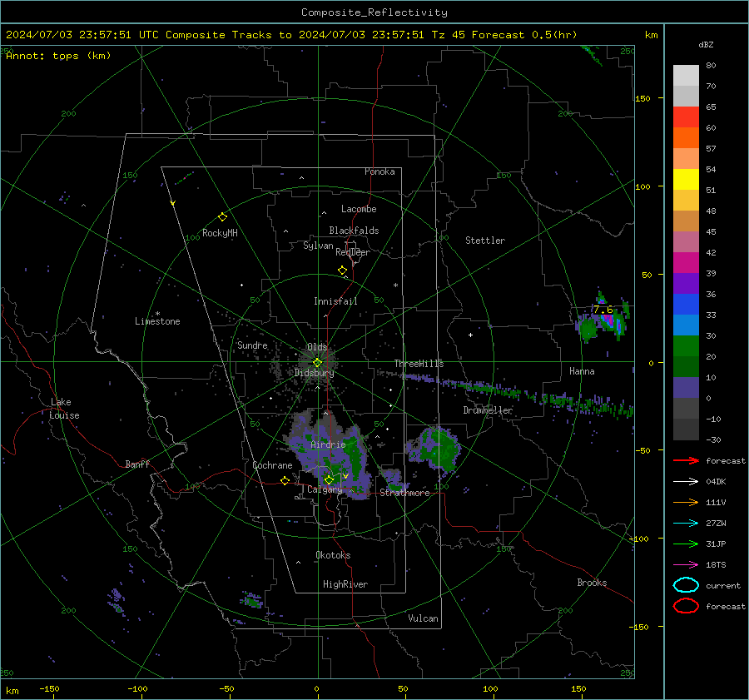749x700 pixels.
Task: Click the Blackfalds city label
Action: point(354,231)
